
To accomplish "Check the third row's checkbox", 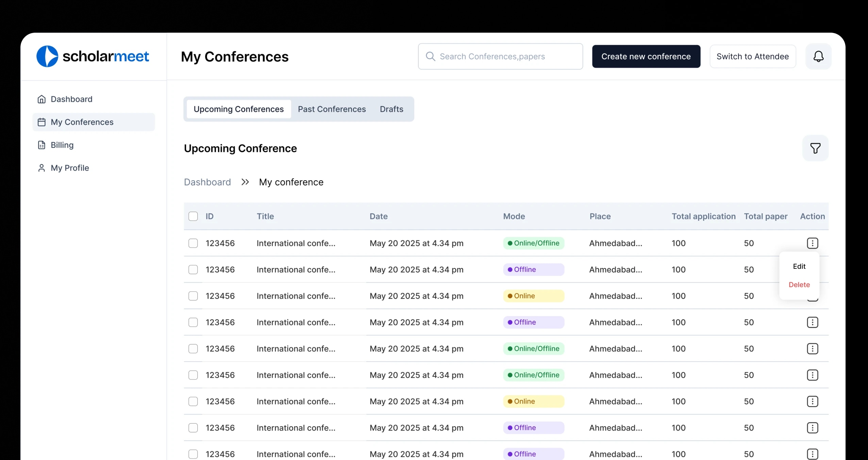I will tap(193, 296).
